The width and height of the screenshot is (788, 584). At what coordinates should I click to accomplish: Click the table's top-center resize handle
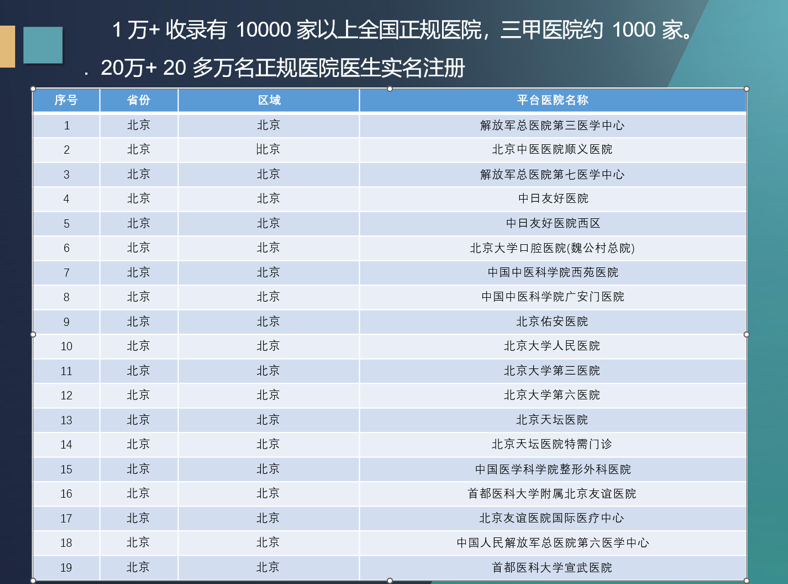[x=390, y=88]
